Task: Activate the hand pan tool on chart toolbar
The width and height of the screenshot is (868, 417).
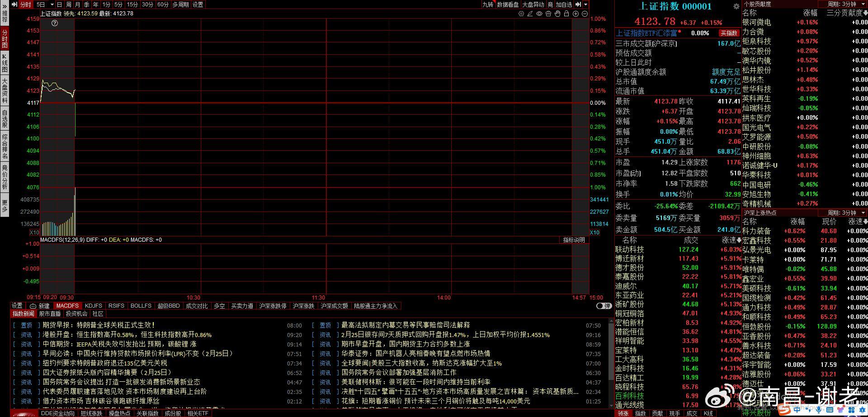Action: coord(557,14)
